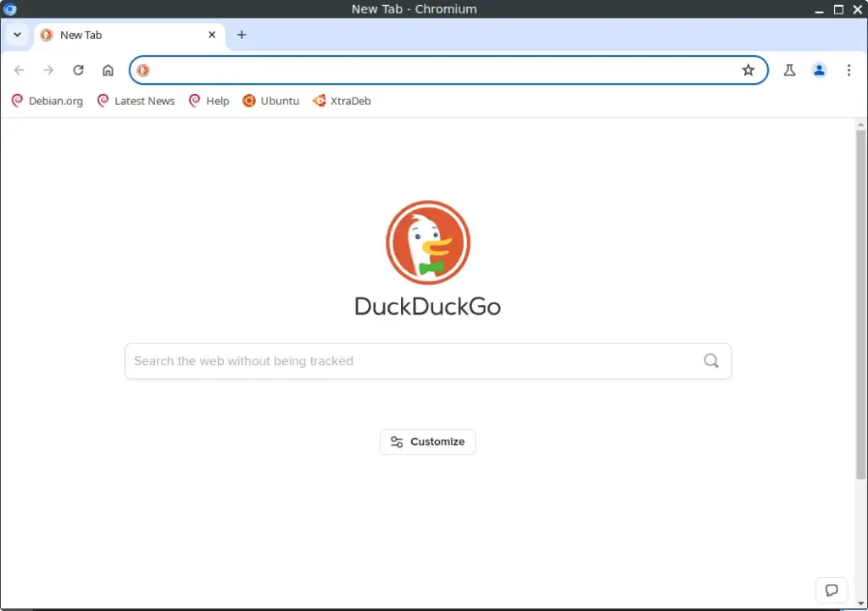This screenshot has height=611, width=868.
Task: Close the New Tab tab
Action: [x=212, y=35]
